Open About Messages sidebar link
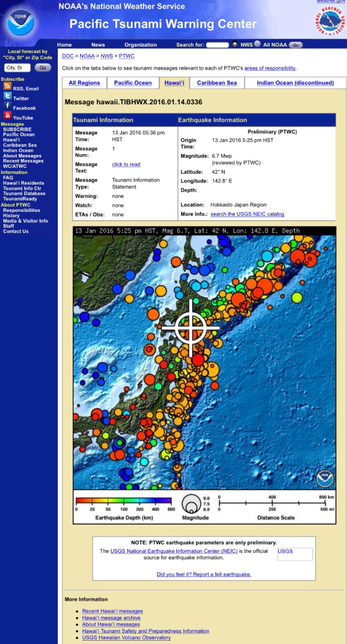The width and height of the screenshot is (347, 644). tap(22, 155)
